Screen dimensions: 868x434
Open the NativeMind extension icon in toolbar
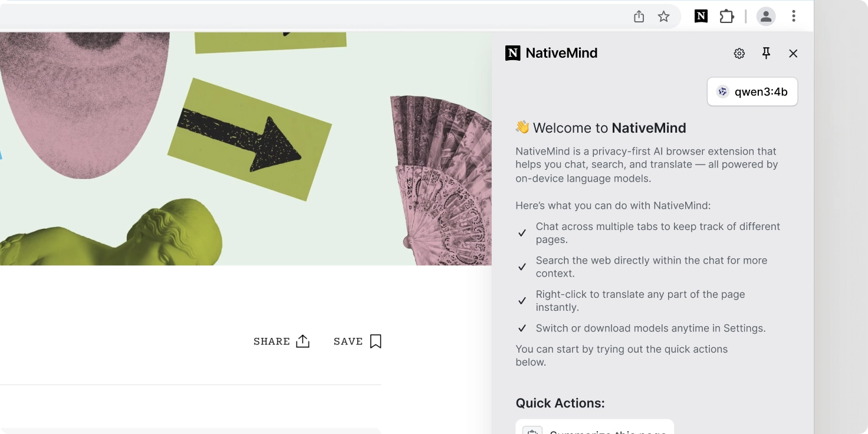[x=701, y=17]
